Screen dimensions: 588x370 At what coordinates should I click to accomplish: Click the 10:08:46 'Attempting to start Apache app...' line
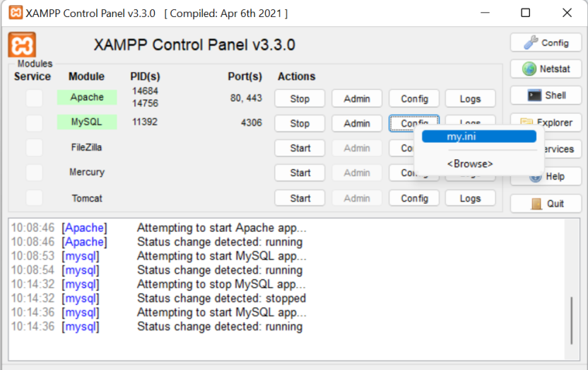click(x=222, y=228)
